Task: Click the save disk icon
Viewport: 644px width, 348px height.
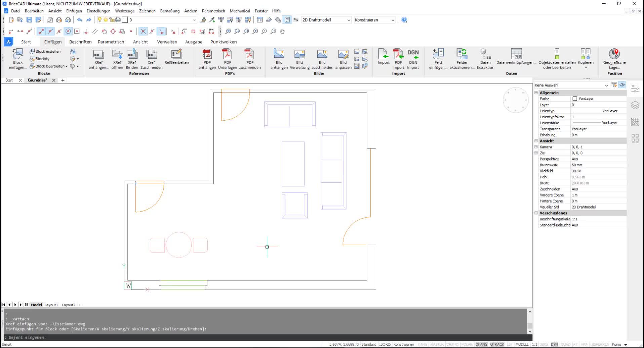Action: click(29, 20)
